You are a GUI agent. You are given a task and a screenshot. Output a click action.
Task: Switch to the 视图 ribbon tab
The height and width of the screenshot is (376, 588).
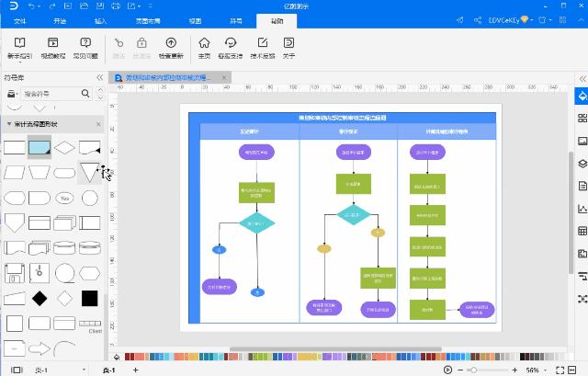[x=196, y=21]
